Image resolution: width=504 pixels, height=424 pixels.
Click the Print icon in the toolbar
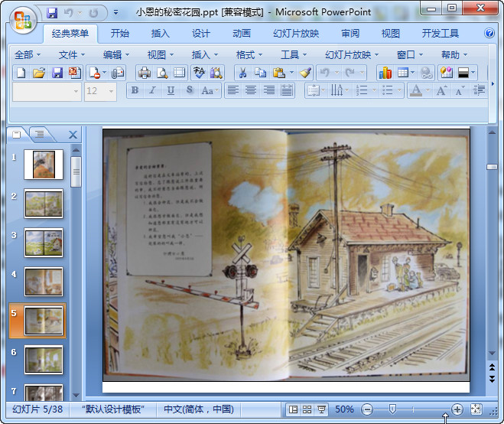[145, 73]
